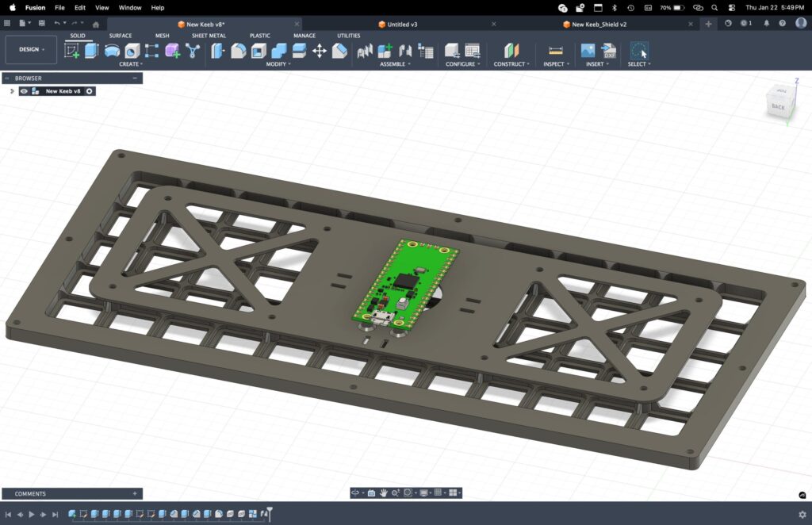Open the Measure tool
This screenshot has height=525, width=812.
[555, 51]
